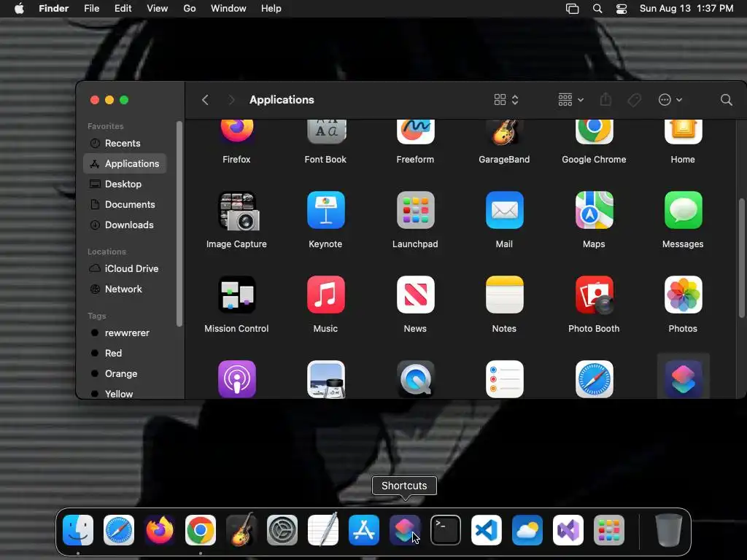The height and width of the screenshot is (560, 747).
Task: Open the Window menu
Action: pos(228,8)
